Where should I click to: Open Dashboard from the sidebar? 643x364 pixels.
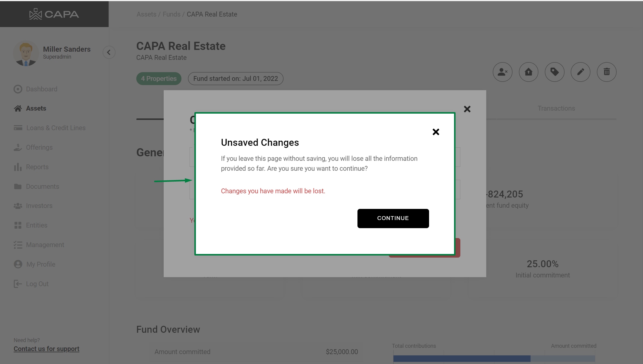pyautogui.click(x=42, y=89)
